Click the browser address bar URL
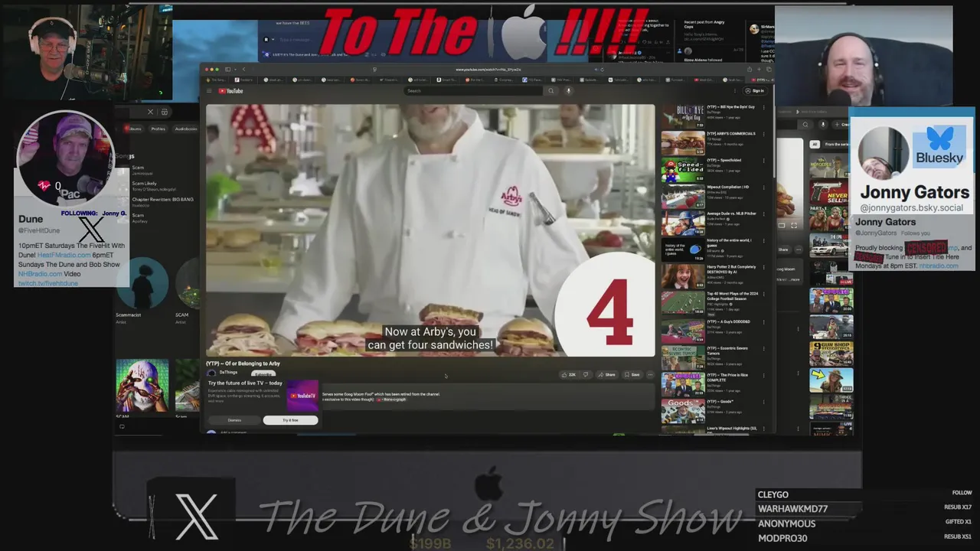The image size is (980, 551). point(488,70)
